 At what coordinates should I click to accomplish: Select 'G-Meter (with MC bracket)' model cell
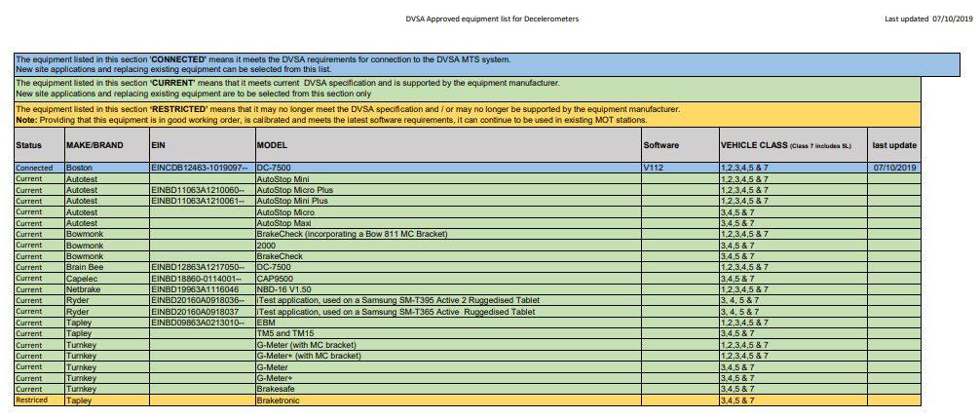[x=449, y=345]
